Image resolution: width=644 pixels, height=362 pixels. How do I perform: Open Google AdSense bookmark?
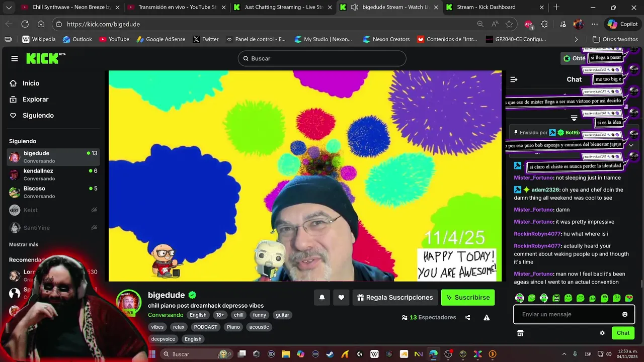[x=160, y=39]
